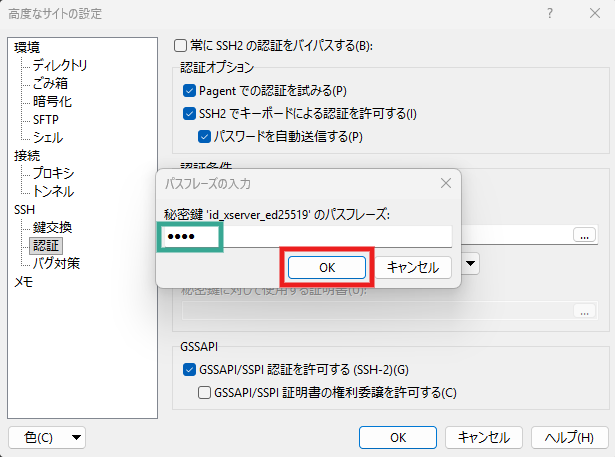This screenshot has width=615, height=457.
Task: Select SFTP in the settings tree
Action: pyautogui.click(x=45, y=119)
